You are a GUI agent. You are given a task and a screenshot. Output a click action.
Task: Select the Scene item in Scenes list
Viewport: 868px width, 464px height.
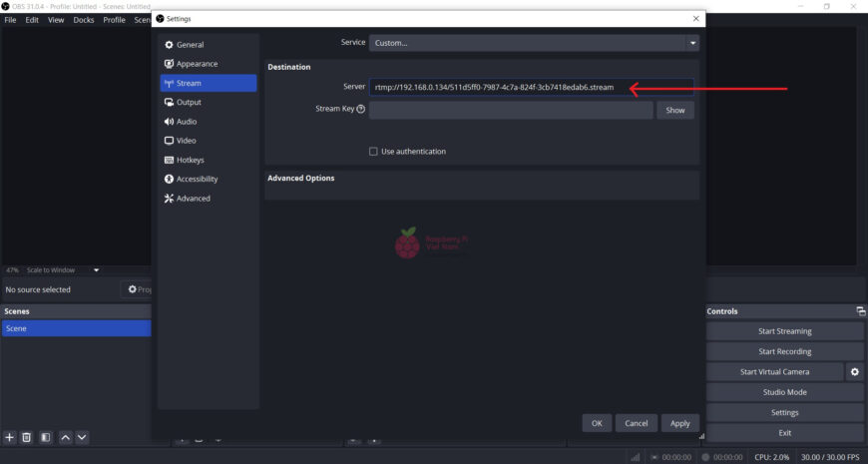tap(76, 328)
